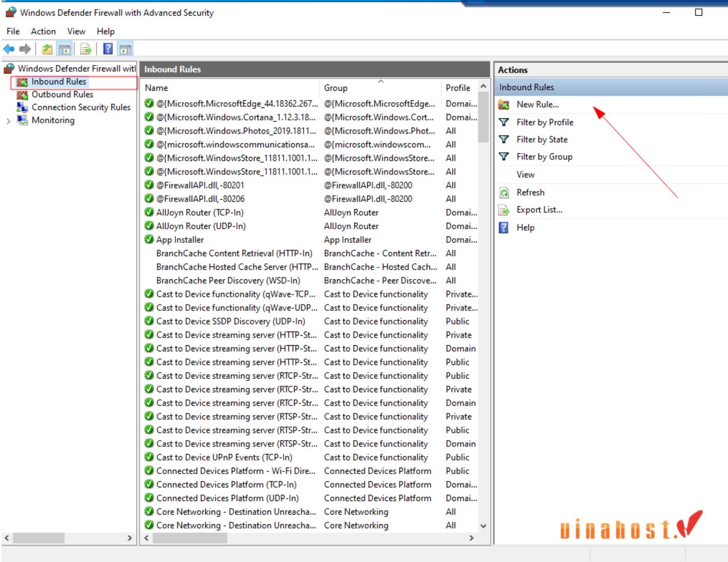
Task: Open the Action menu
Action: tap(43, 31)
